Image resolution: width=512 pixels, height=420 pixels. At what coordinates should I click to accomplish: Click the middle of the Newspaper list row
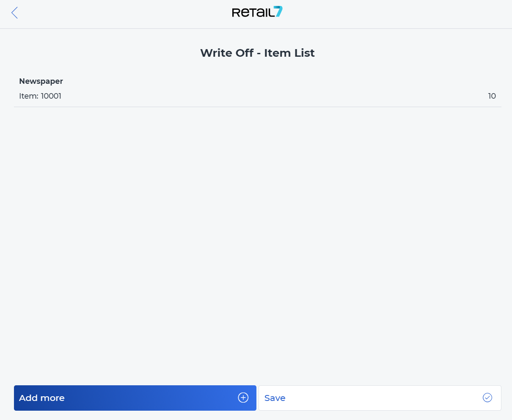click(x=258, y=88)
